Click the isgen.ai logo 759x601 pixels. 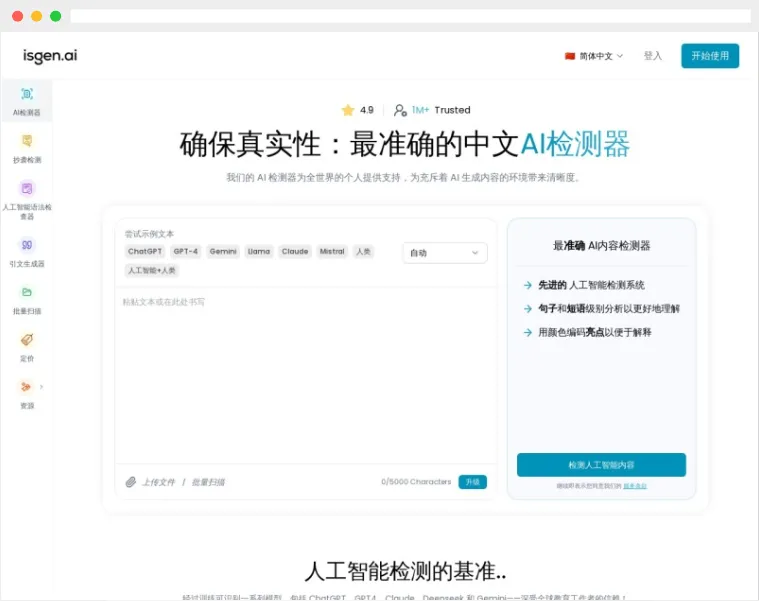point(50,56)
